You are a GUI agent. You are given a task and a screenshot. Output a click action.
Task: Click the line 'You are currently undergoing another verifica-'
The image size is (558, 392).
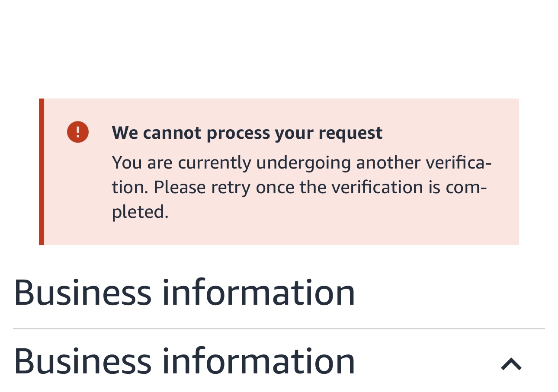[x=301, y=163]
